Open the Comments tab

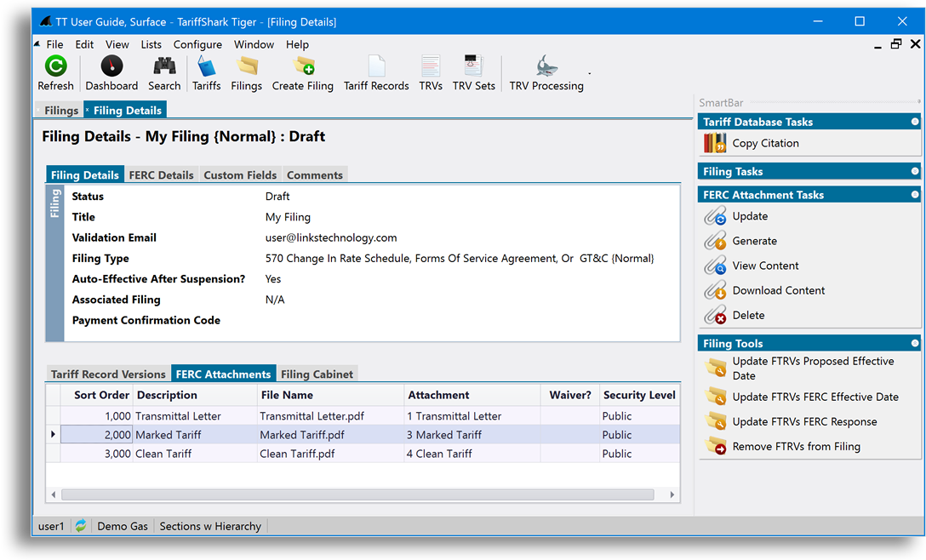tap(315, 174)
